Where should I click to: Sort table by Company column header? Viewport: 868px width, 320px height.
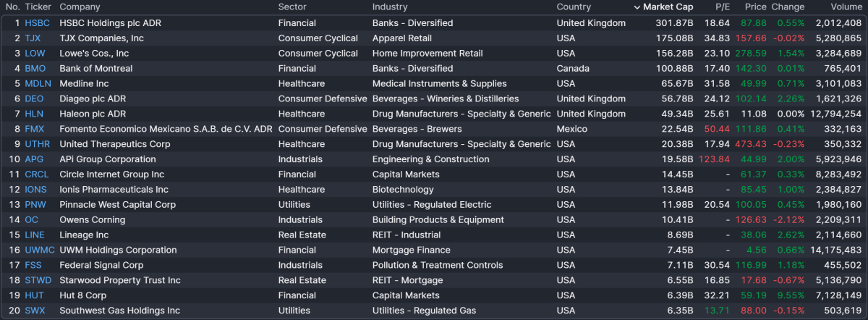click(80, 7)
